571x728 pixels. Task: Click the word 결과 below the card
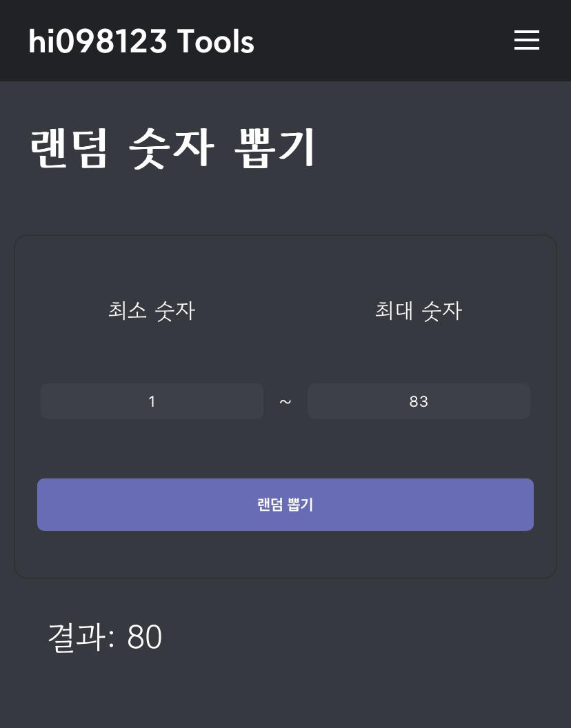pyautogui.click(x=76, y=638)
